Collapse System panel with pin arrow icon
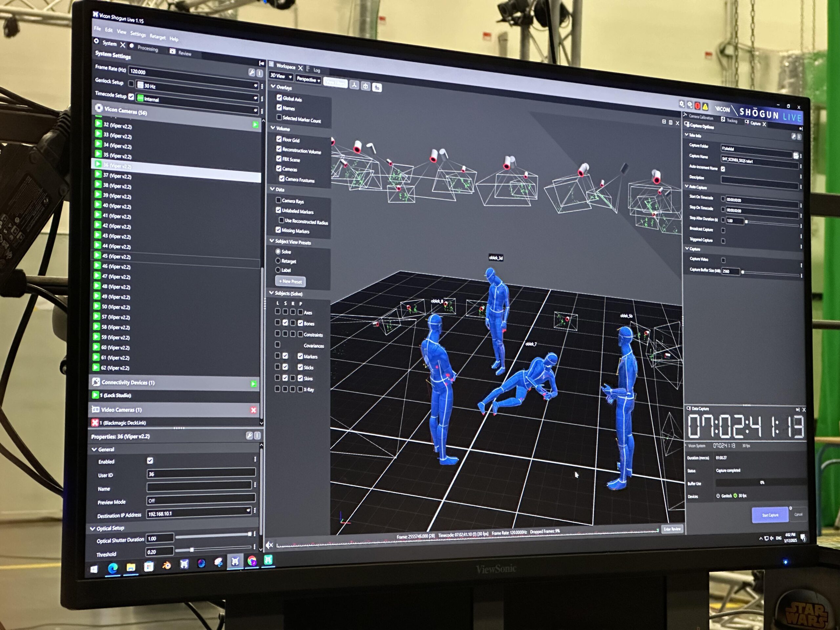The image size is (840, 630). [x=261, y=63]
